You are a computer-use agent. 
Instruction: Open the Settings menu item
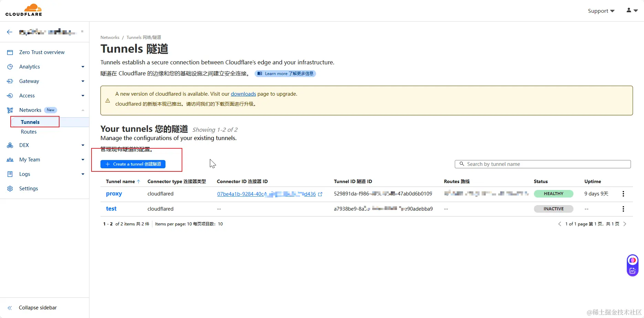pos(29,189)
